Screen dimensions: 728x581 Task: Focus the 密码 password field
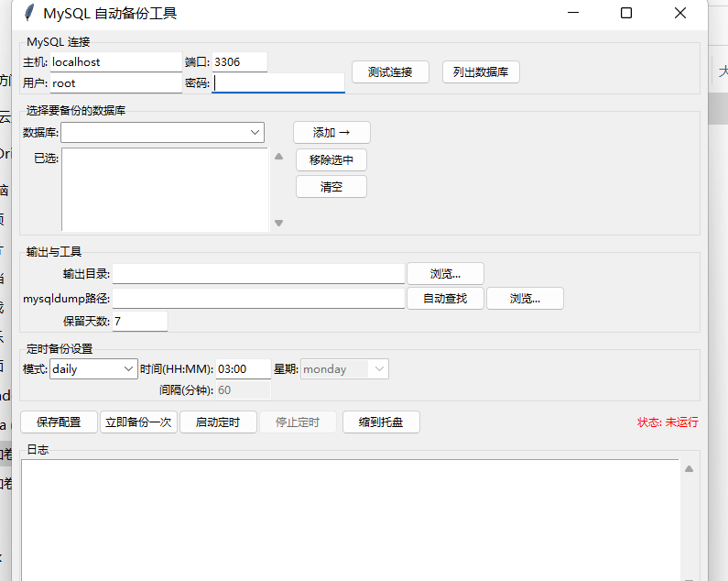pos(278,83)
